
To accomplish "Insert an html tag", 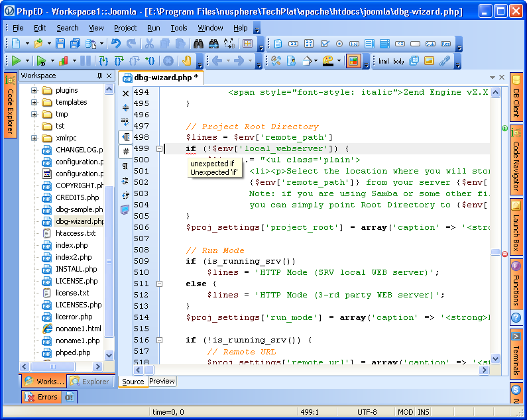I will [x=384, y=61].
